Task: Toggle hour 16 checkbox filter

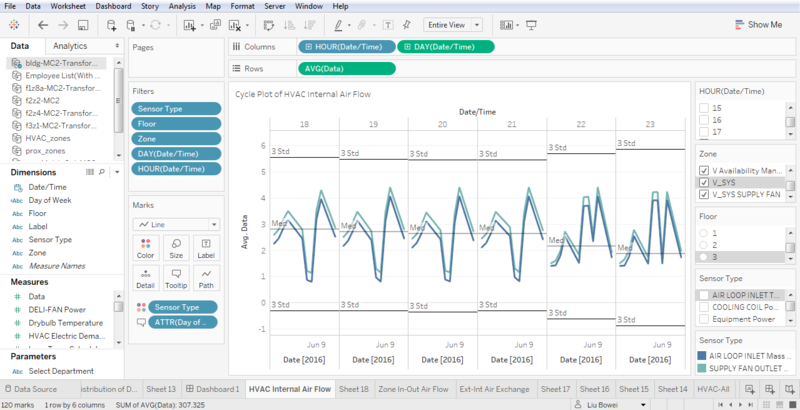Action: click(x=704, y=120)
